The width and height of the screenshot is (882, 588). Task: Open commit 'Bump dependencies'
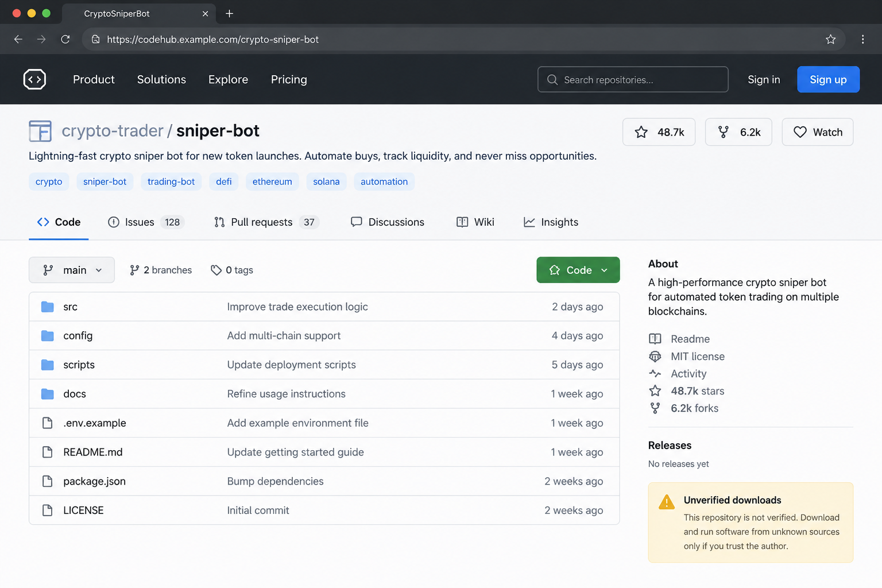[275, 481]
